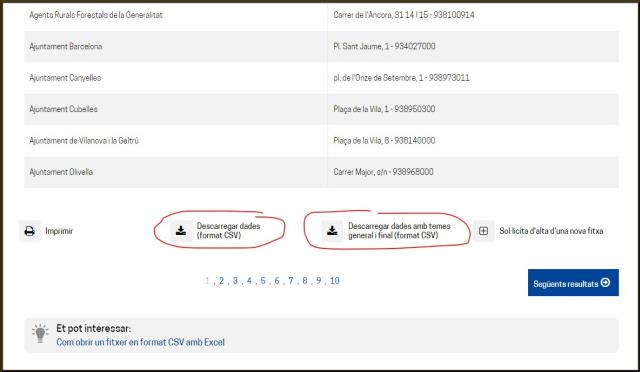Select the Ajuntament Olivella entry
This screenshot has width=640, height=372.
tap(61, 172)
